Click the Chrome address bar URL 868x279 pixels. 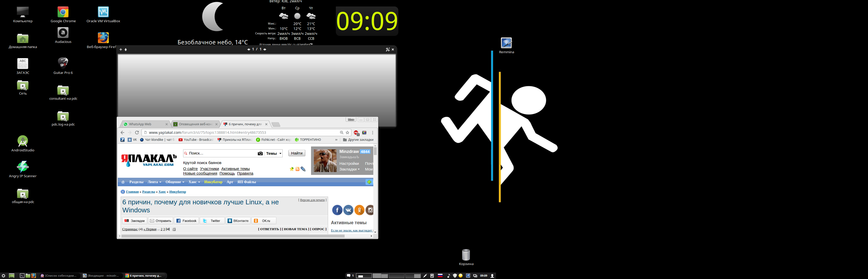coord(207,133)
